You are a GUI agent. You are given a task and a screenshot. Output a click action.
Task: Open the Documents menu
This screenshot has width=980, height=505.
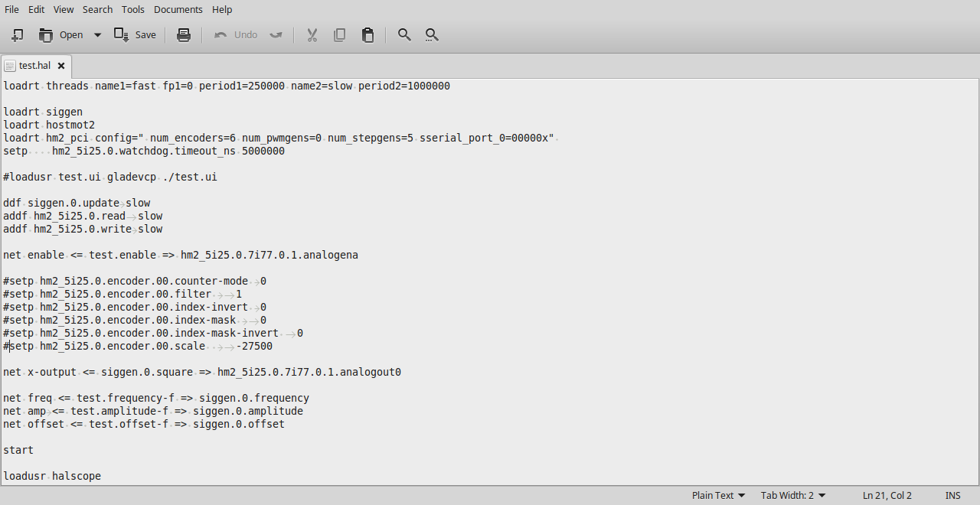(178, 9)
